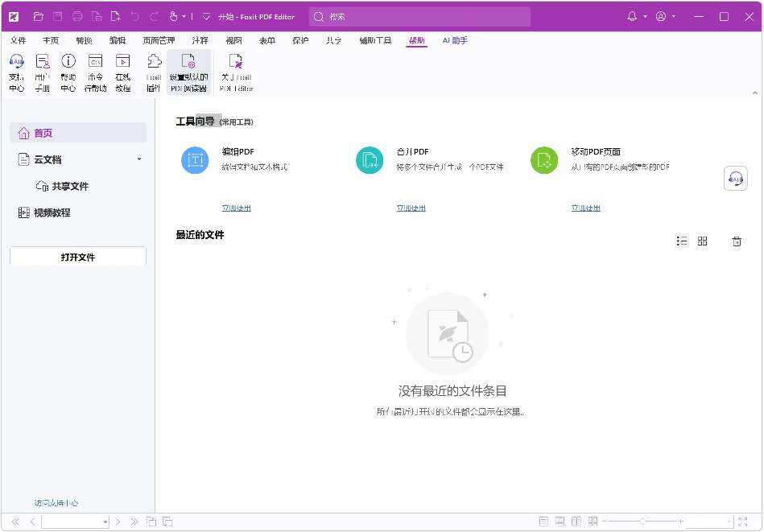The height and width of the screenshot is (532, 764).
Task: Select the hand tool icon in title bar
Action: coord(174,17)
